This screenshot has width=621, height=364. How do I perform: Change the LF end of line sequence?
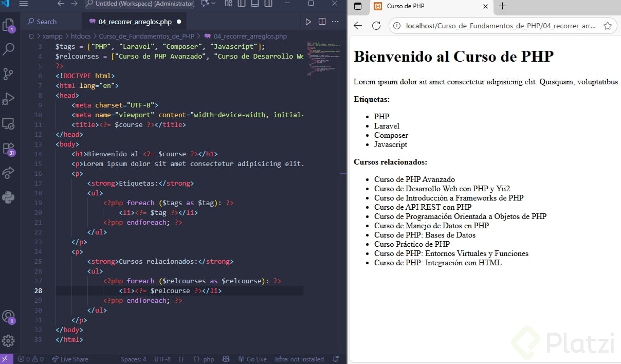pyautogui.click(x=182, y=359)
